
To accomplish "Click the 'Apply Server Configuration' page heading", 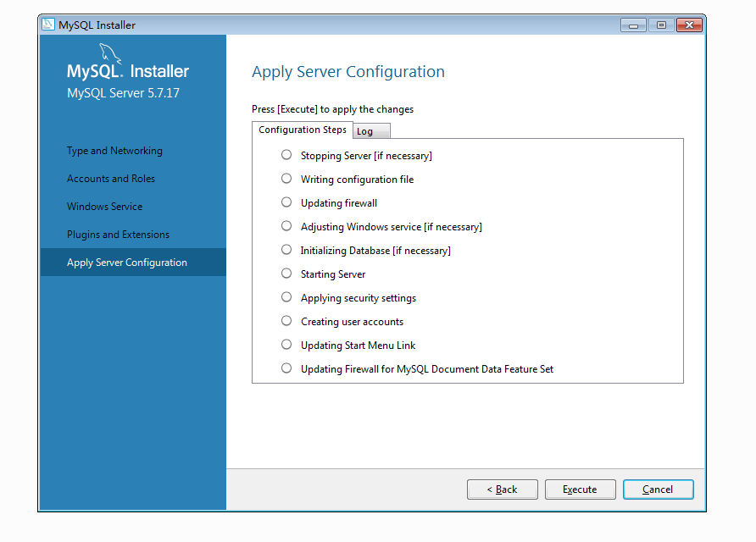I will pos(348,72).
